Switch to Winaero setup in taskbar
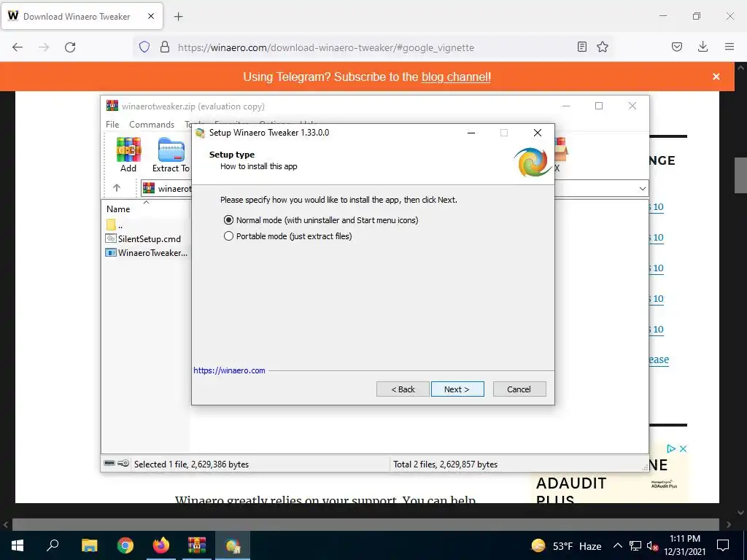This screenshot has width=747, height=560. pos(233,545)
